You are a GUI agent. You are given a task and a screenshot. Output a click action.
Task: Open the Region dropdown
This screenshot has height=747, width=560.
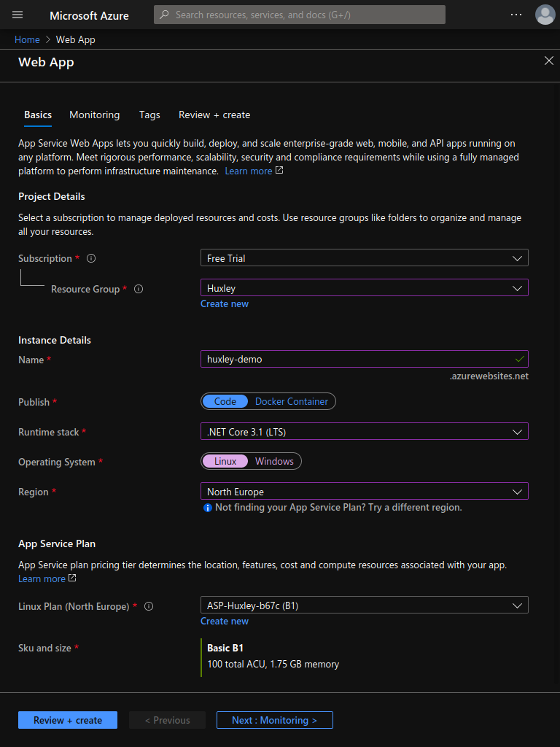click(x=365, y=492)
